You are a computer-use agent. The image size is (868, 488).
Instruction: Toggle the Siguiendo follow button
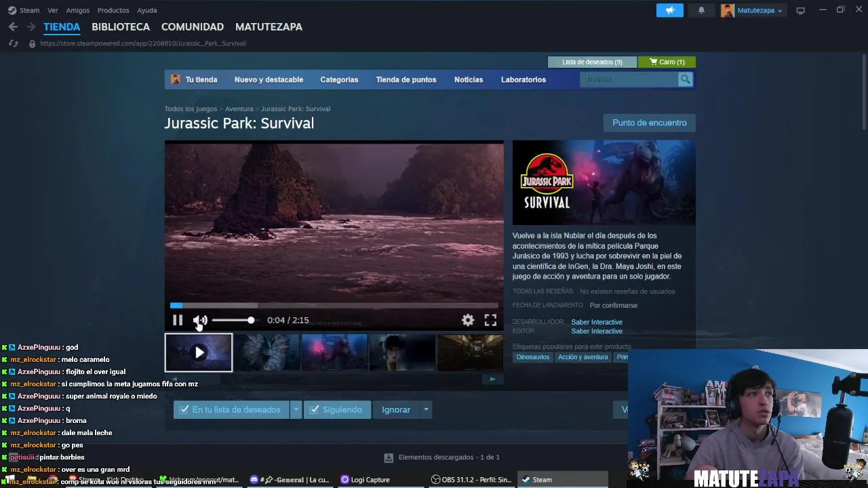coord(337,409)
